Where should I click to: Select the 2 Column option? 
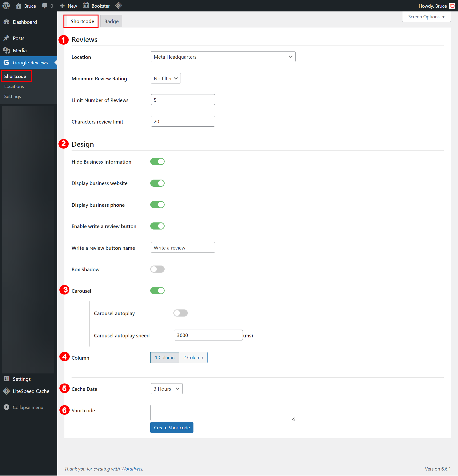(x=193, y=357)
